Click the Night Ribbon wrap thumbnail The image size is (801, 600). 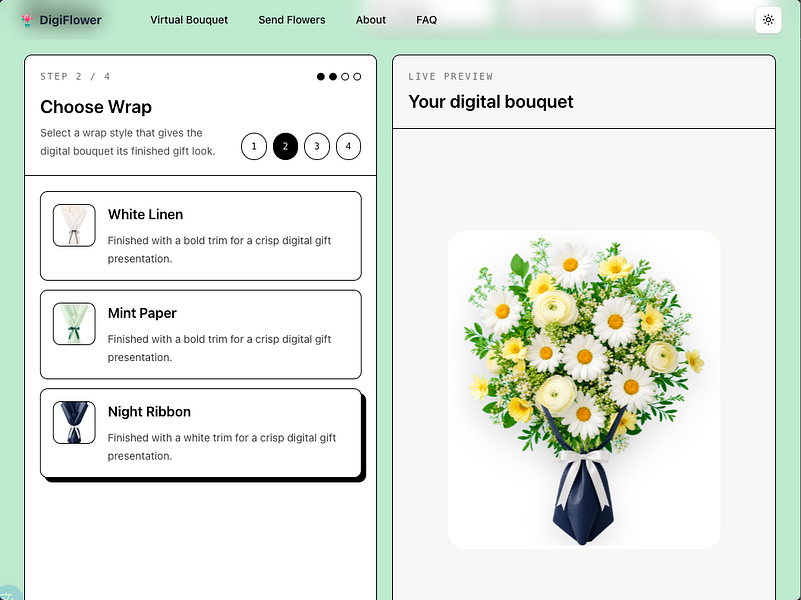(x=74, y=422)
